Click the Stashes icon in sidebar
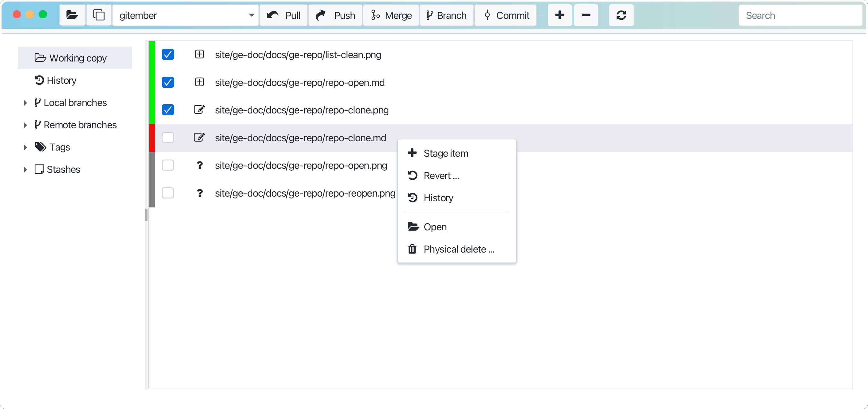This screenshot has height=409, width=868. coord(39,169)
